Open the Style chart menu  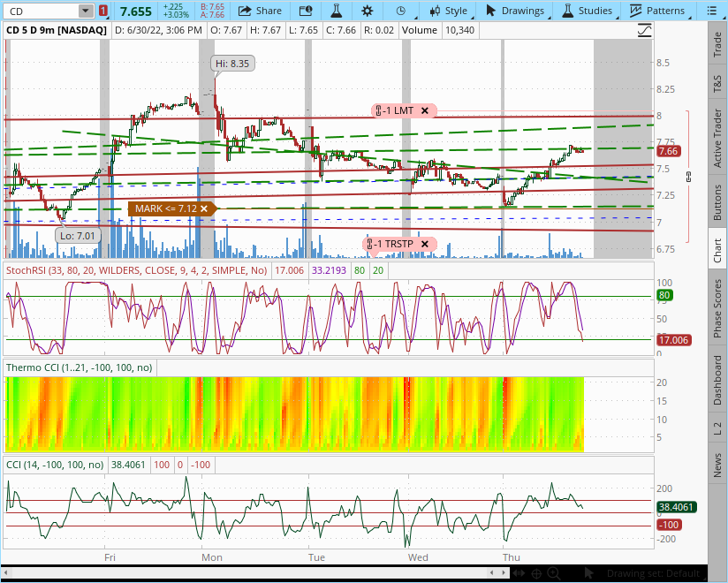coord(448,11)
